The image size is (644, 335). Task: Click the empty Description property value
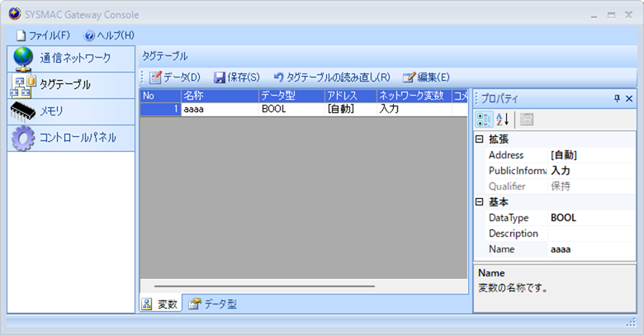coord(591,234)
